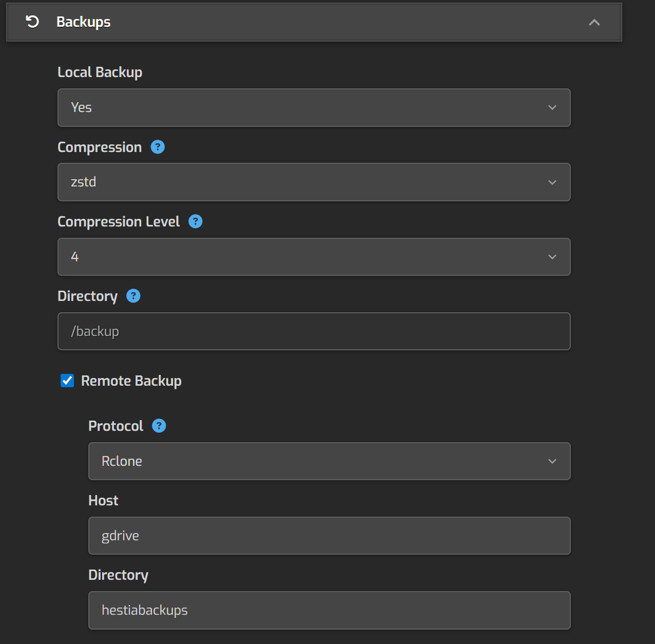Expand the Compression dropdown set to zstd
Image resolution: width=655 pixels, height=644 pixels.
point(314,182)
